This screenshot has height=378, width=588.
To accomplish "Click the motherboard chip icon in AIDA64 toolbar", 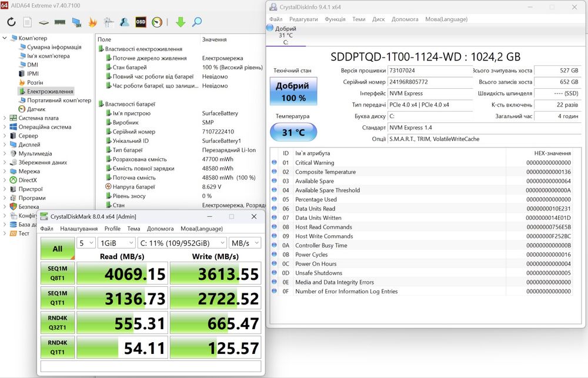I will [x=44, y=22].
